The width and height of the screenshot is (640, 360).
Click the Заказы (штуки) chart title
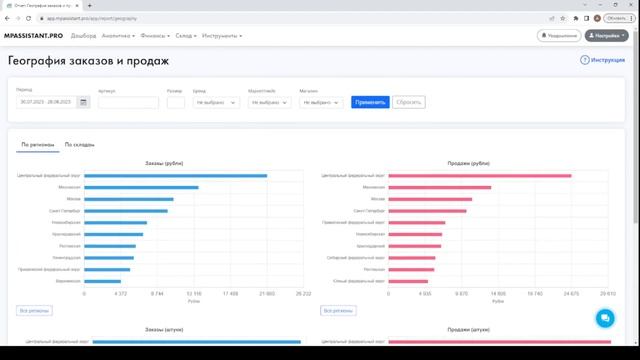pos(164,329)
